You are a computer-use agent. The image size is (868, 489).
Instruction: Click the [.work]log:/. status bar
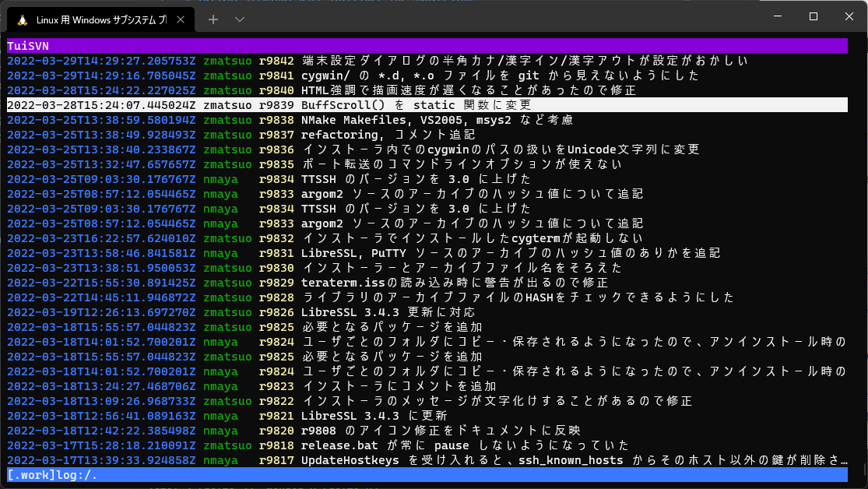[x=427, y=475]
